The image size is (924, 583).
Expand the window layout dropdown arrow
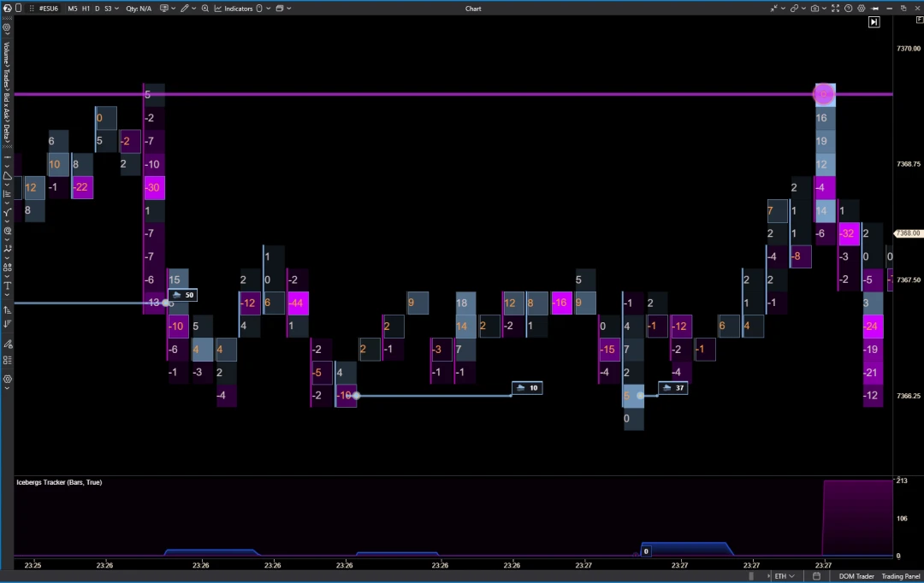pyautogui.click(x=289, y=9)
